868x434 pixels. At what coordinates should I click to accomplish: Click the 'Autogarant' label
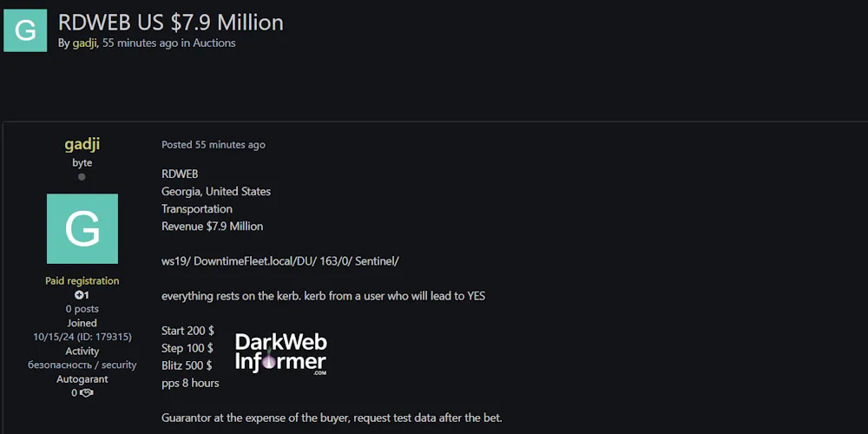point(82,379)
